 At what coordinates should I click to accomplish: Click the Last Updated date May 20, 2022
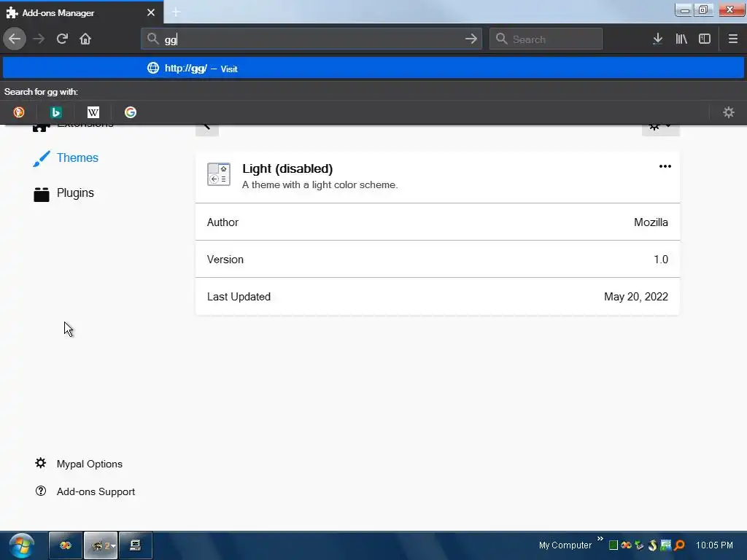click(x=636, y=297)
